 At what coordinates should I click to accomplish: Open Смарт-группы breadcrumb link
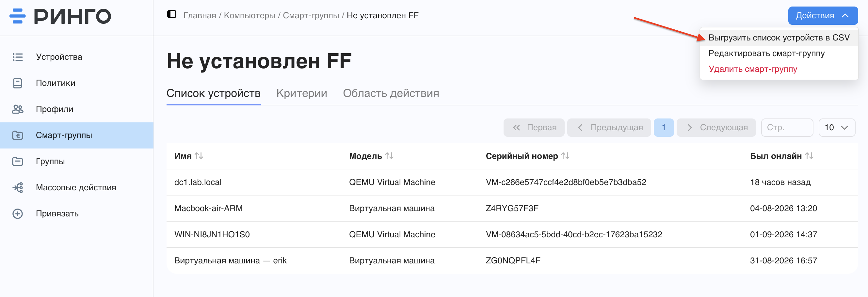pyautogui.click(x=311, y=15)
